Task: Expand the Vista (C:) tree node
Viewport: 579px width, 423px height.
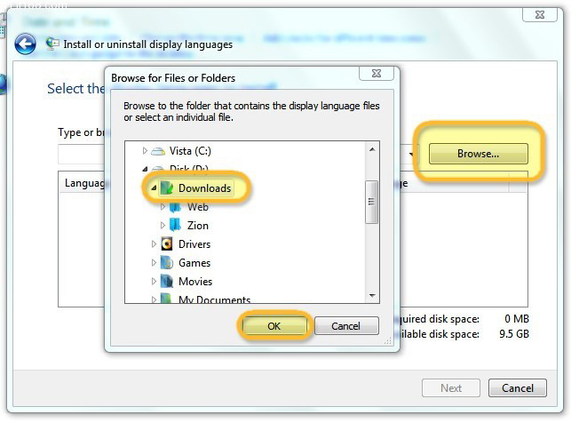Action: tap(145, 151)
